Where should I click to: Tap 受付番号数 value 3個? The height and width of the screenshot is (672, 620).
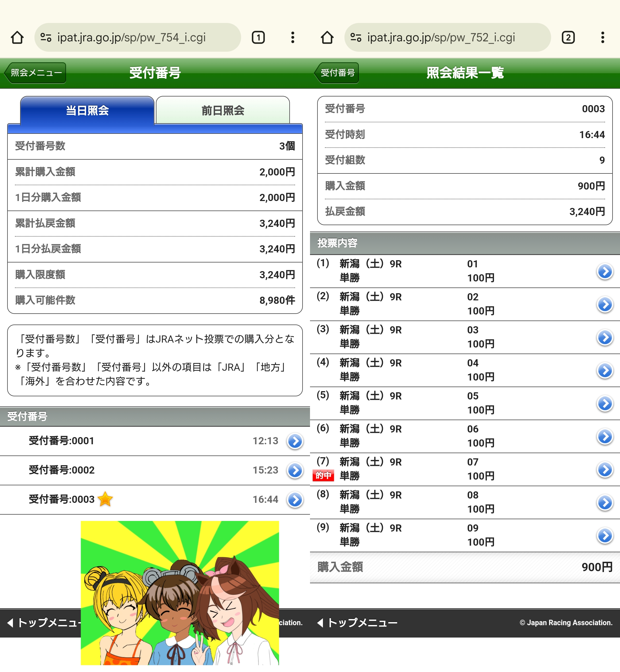click(x=287, y=146)
